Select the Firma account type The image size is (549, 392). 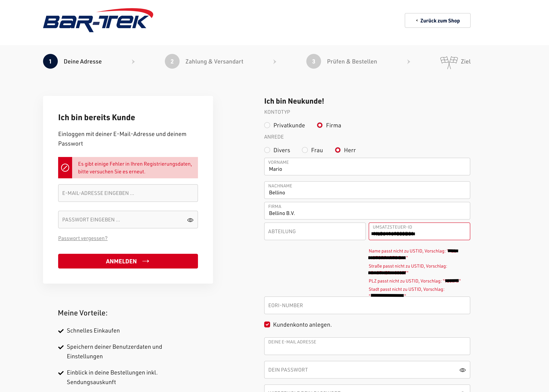320,125
